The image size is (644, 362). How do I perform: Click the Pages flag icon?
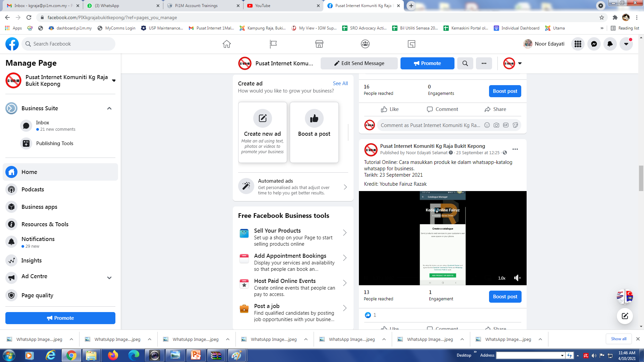(x=273, y=44)
